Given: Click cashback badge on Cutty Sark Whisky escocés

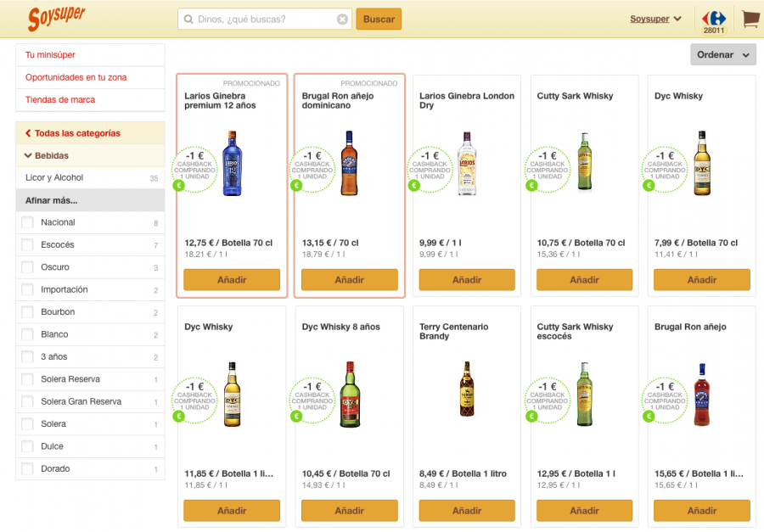Looking at the screenshot, I should coord(548,400).
